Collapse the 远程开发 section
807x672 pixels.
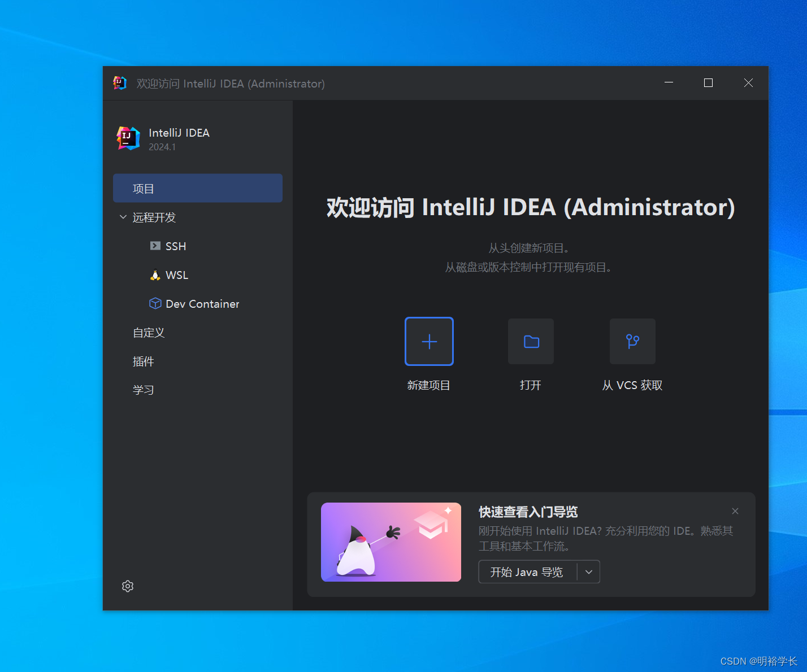(x=123, y=217)
